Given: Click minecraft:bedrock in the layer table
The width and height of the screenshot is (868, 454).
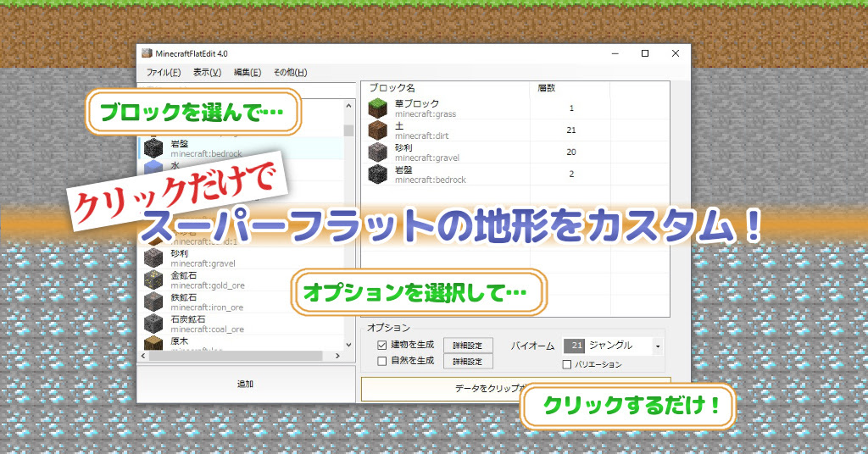Looking at the screenshot, I should (x=431, y=180).
